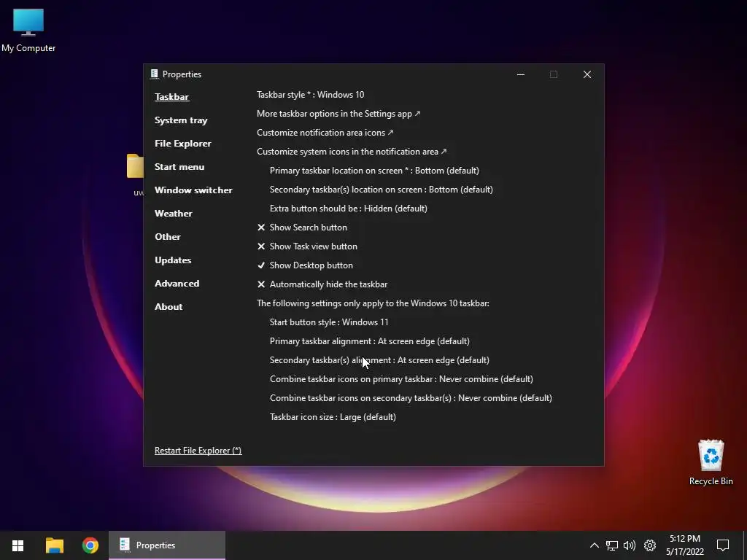Switch to the Updates section

click(173, 260)
